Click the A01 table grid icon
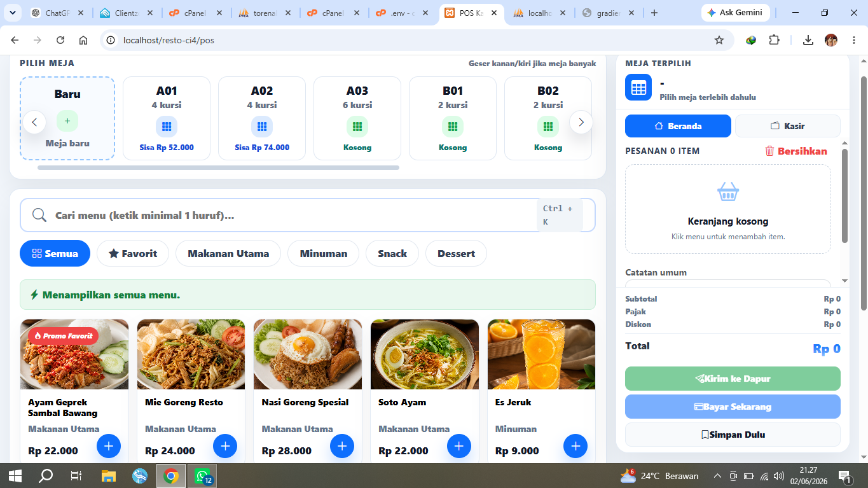868x488 pixels. 167,127
